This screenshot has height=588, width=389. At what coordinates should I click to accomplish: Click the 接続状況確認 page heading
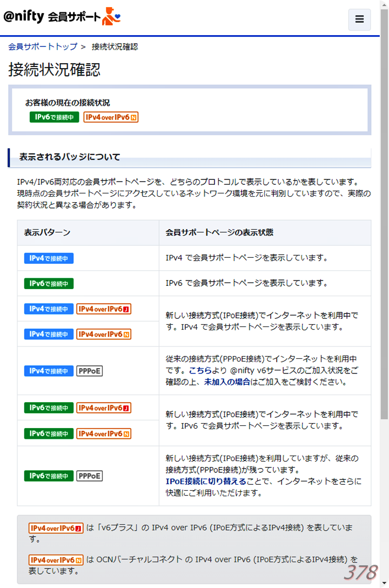(55, 70)
